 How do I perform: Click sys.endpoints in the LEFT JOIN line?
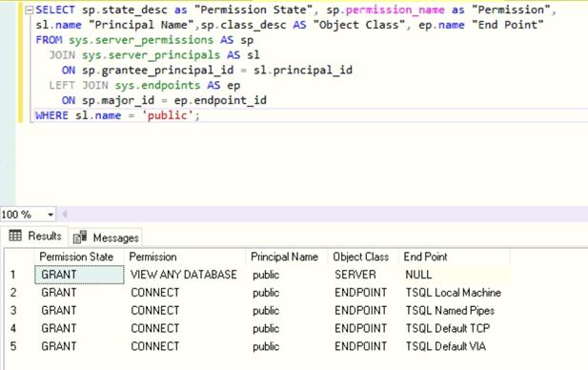tap(157, 85)
